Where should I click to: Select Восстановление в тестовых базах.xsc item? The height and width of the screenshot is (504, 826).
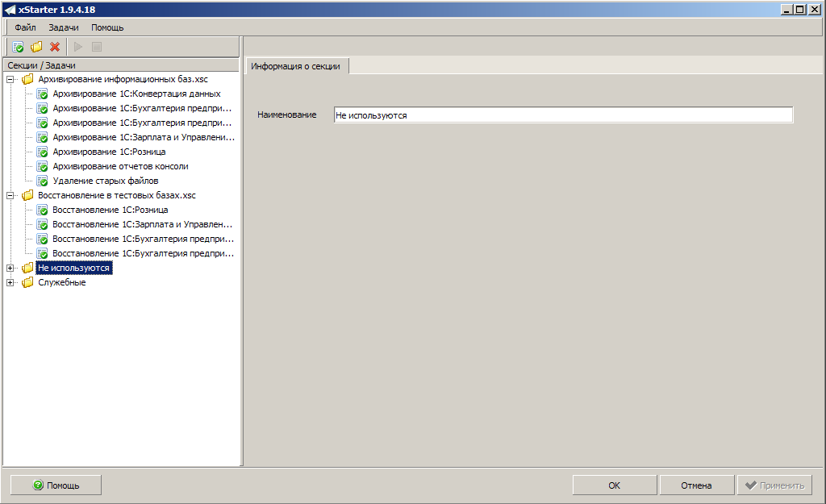point(116,195)
